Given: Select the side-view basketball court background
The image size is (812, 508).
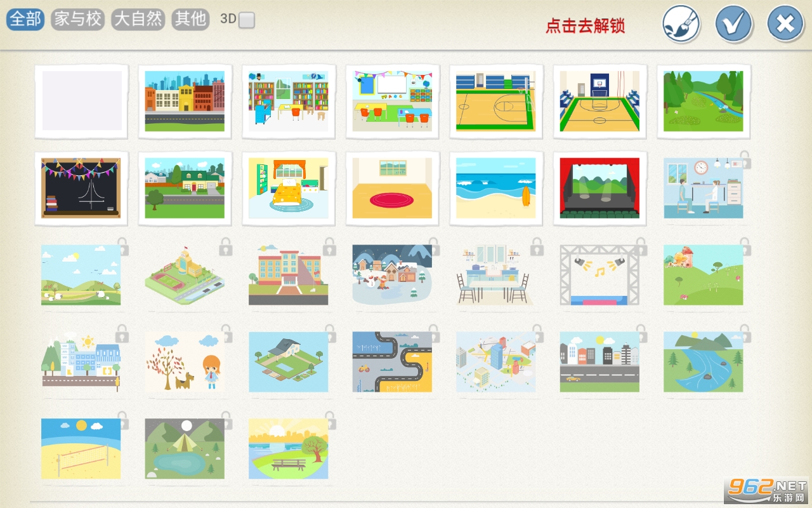Looking at the screenshot, I should [x=496, y=102].
